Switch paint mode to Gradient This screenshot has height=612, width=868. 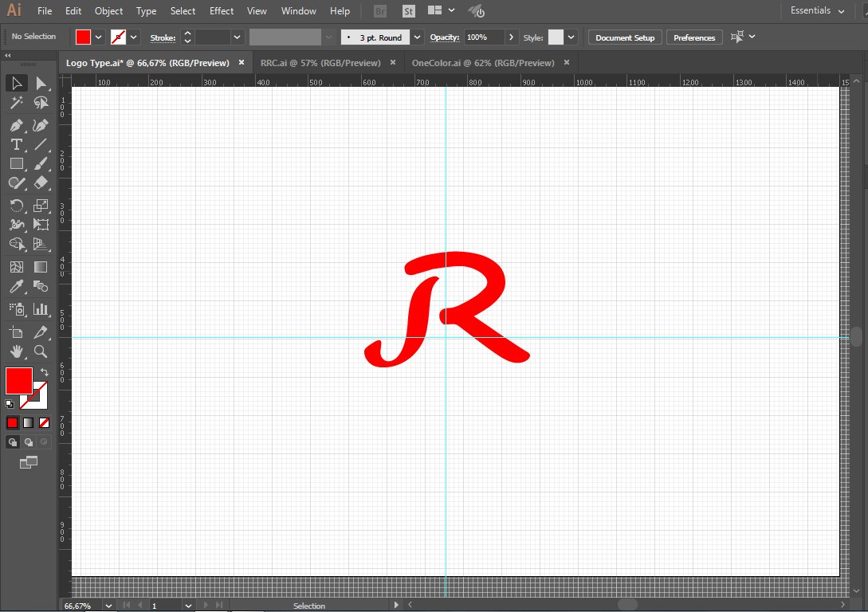coord(29,422)
